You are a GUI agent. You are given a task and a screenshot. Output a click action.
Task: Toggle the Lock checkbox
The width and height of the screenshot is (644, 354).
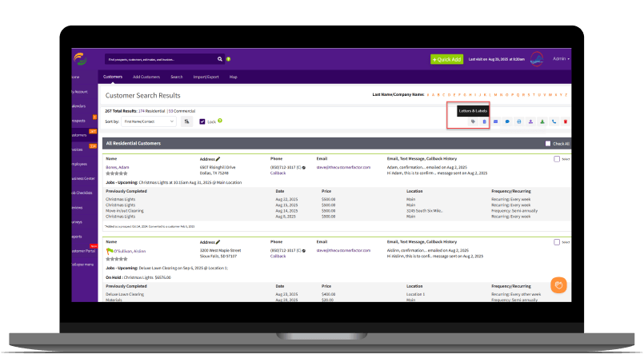pos(202,121)
